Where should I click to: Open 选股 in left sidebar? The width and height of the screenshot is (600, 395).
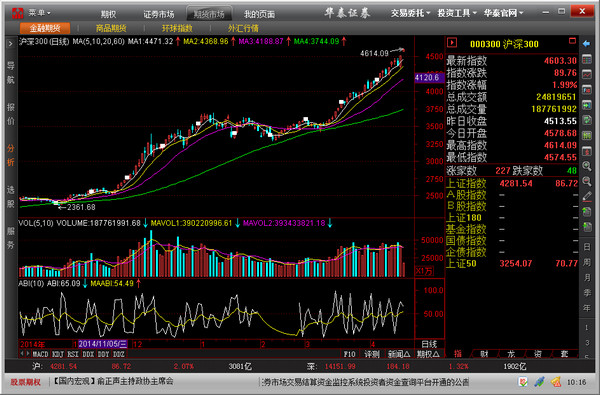(10, 197)
